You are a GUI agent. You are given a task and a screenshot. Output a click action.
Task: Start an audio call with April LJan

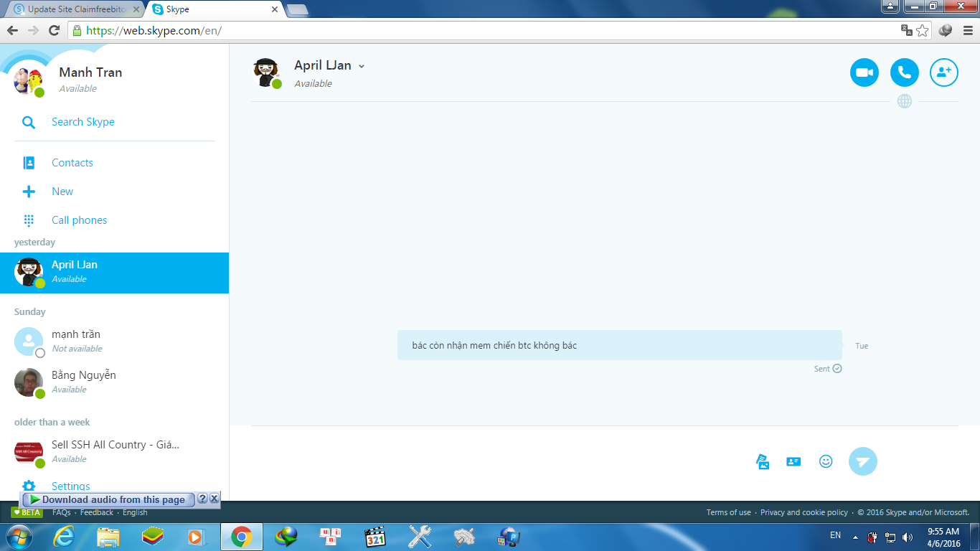click(x=905, y=72)
